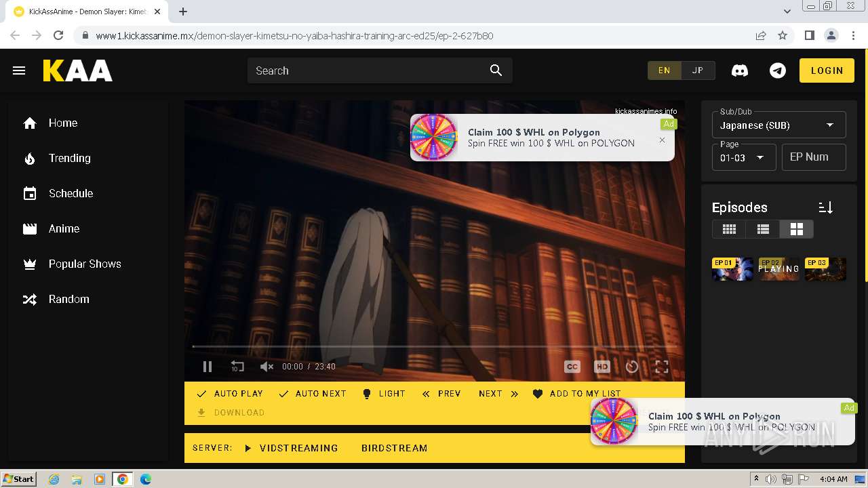Open the episode Page range dropdown
Viewport: 868px width, 488px height.
744,157
